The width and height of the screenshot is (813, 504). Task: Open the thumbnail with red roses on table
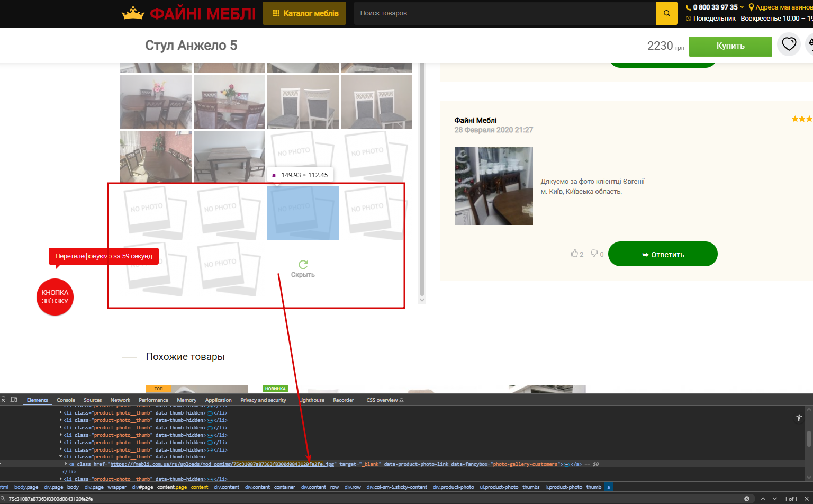(x=229, y=102)
